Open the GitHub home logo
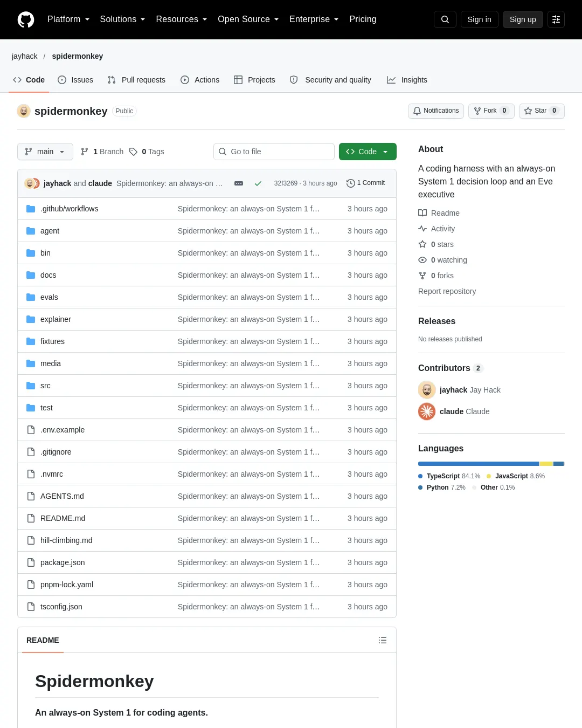The image size is (582, 728). coord(26,19)
